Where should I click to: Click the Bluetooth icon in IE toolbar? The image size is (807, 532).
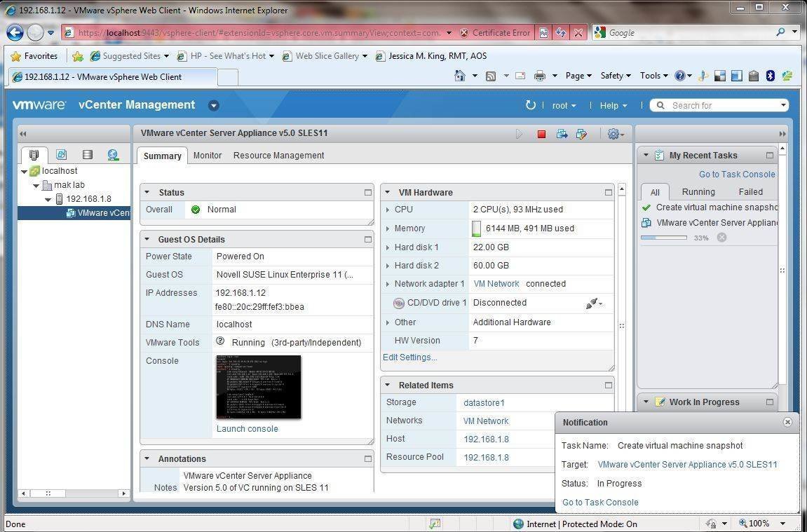click(771, 76)
